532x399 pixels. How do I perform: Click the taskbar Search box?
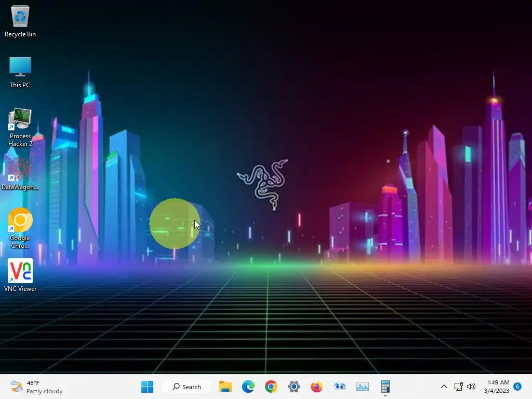click(x=187, y=387)
